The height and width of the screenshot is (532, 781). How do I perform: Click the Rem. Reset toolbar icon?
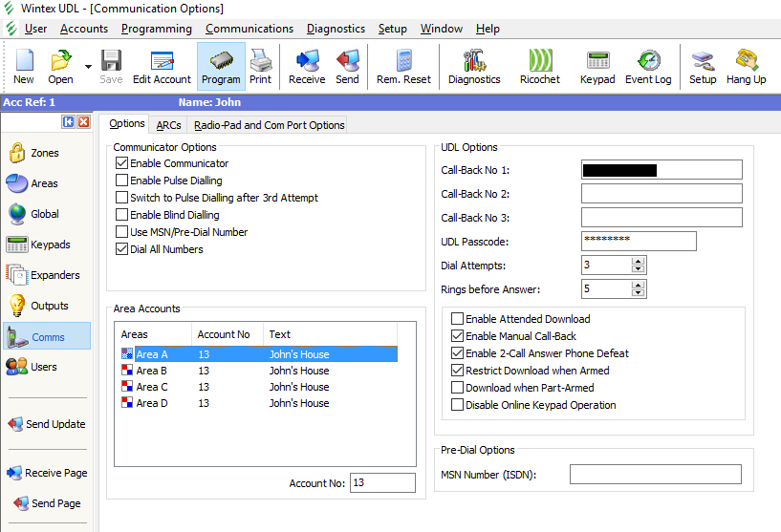click(x=403, y=67)
